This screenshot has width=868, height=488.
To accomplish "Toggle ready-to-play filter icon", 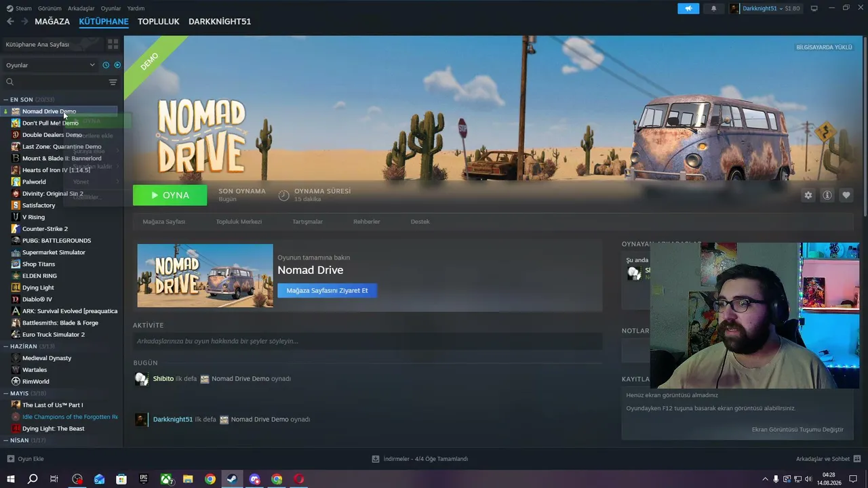I will (117, 65).
